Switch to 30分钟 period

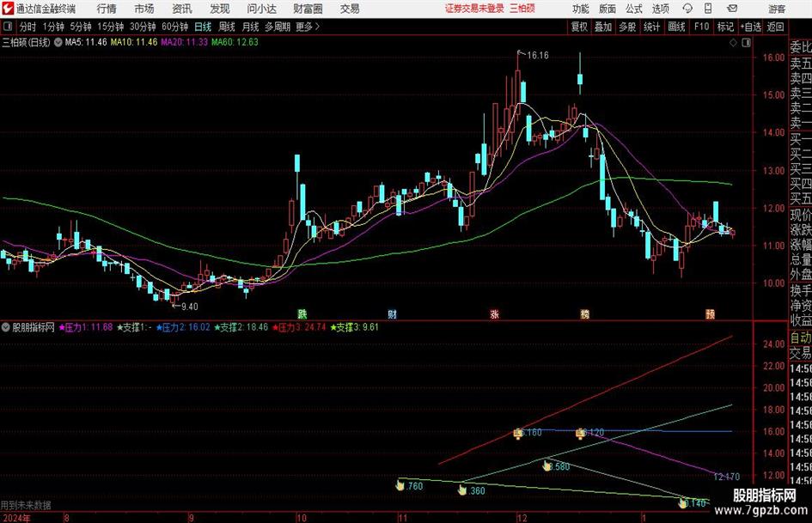coord(143,27)
